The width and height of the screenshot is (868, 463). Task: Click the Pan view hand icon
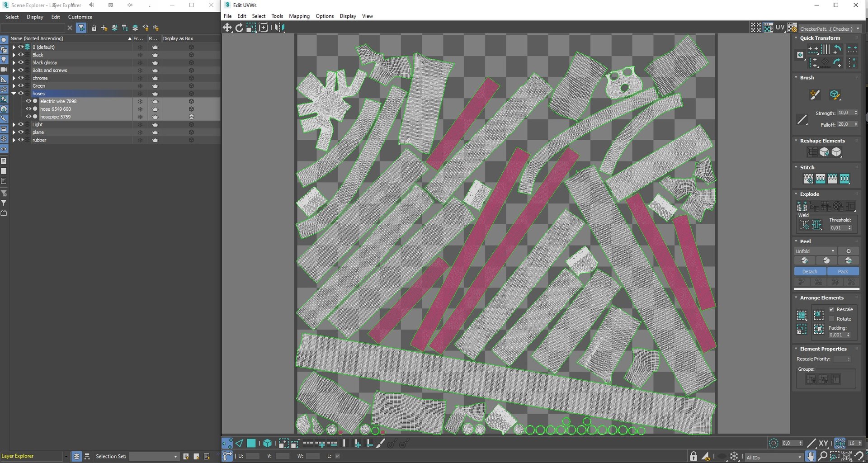pyautogui.click(x=811, y=456)
